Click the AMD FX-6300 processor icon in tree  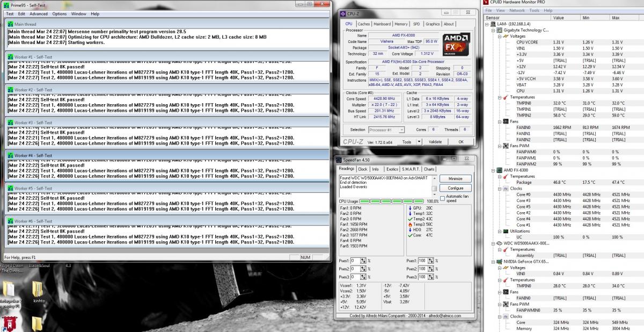500,170
